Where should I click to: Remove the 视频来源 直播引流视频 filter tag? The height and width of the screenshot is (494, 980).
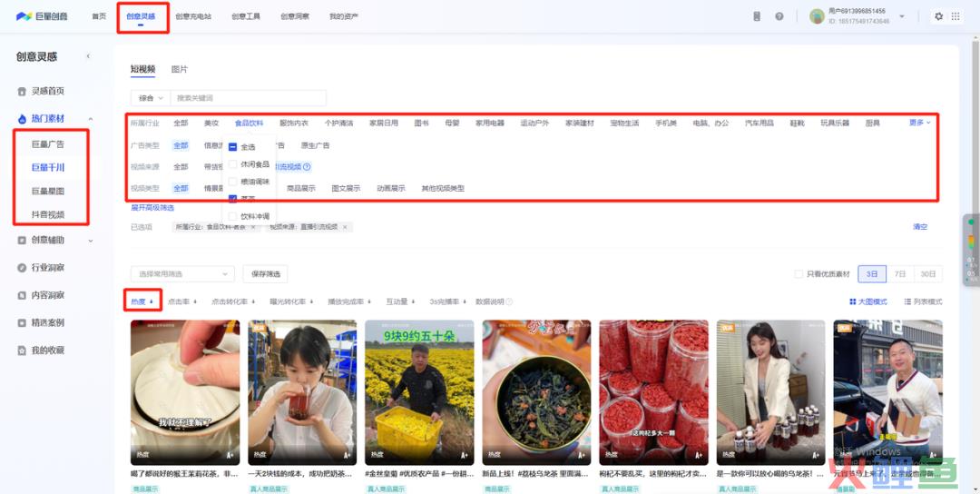tap(345, 227)
